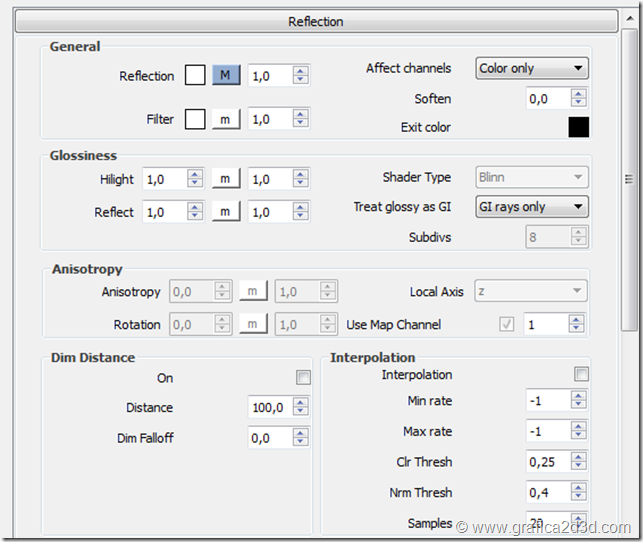Increase the Clr Thresh spinner value

coord(579,457)
